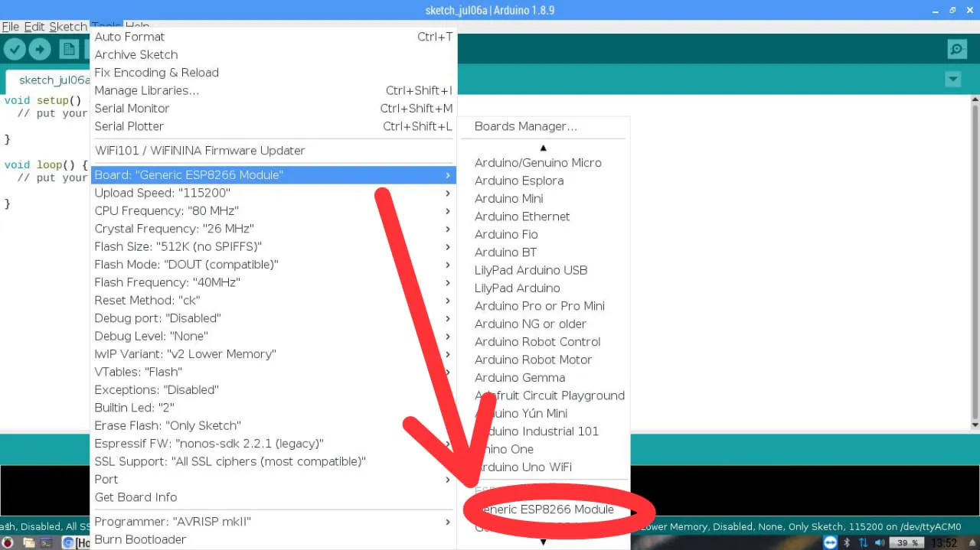This screenshot has width=980, height=550.
Task: Open Exceptions: "Disabled" menu entry
Action: click(273, 390)
